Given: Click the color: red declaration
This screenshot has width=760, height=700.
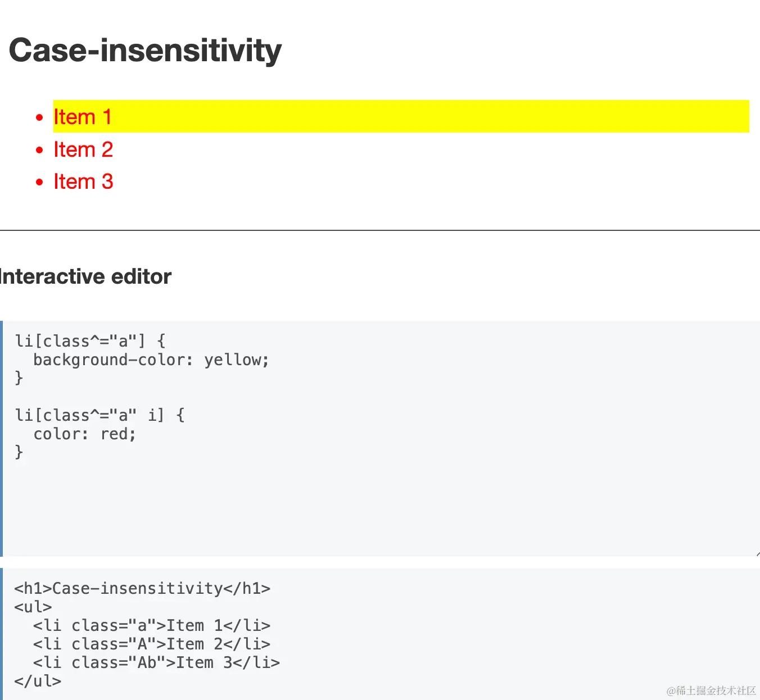Looking at the screenshot, I should [x=84, y=434].
